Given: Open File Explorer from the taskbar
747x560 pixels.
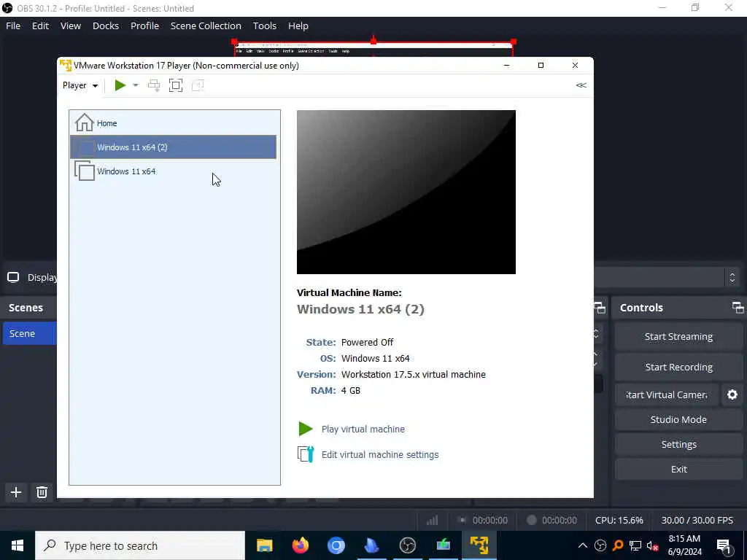Looking at the screenshot, I should (264, 545).
